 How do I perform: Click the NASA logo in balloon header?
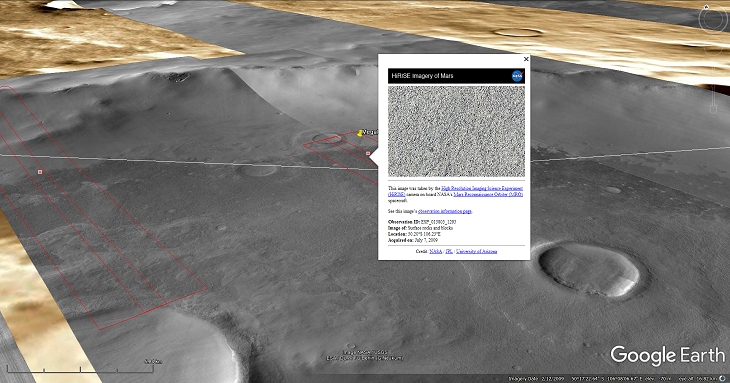tap(517, 76)
